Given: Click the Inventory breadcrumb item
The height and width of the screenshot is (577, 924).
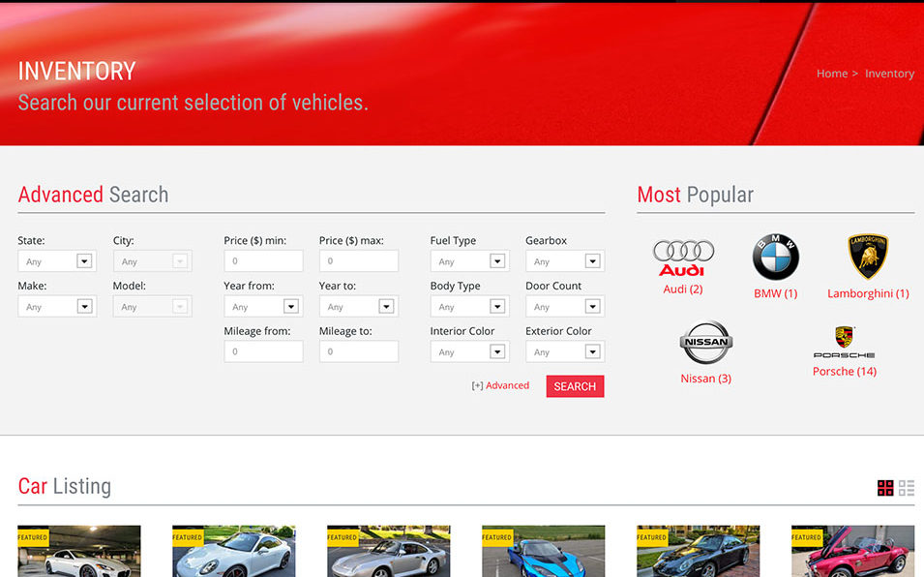Looking at the screenshot, I should click(889, 73).
